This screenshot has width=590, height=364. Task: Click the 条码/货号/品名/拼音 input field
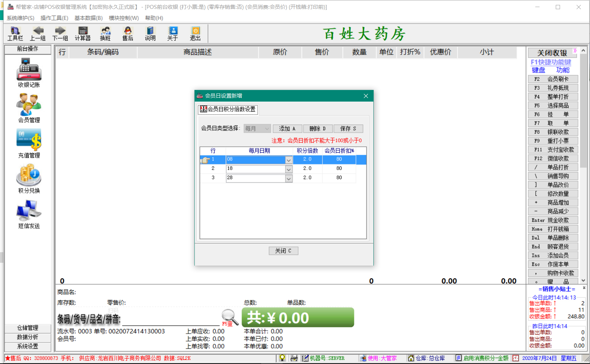pos(170,320)
